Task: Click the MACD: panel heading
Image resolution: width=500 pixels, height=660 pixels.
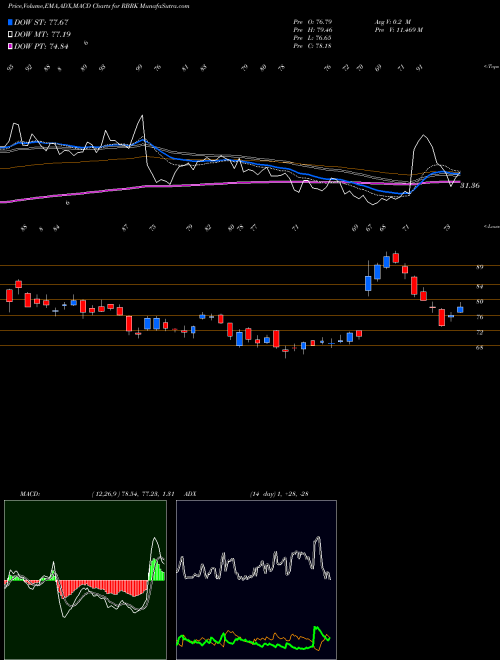Action: pyautogui.click(x=30, y=494)
